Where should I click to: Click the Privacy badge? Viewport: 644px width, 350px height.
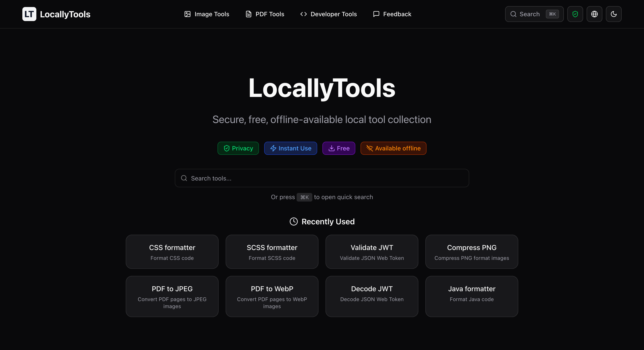[238, 148]
